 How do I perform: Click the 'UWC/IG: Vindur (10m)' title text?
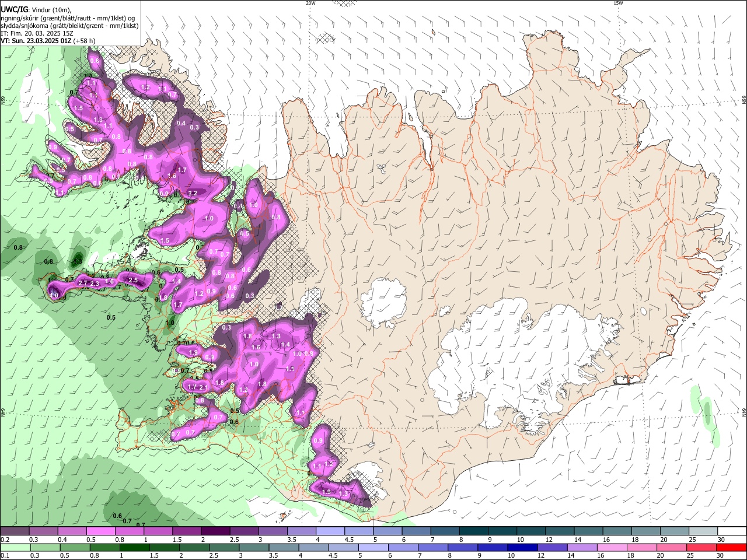[x=36, y=10]
